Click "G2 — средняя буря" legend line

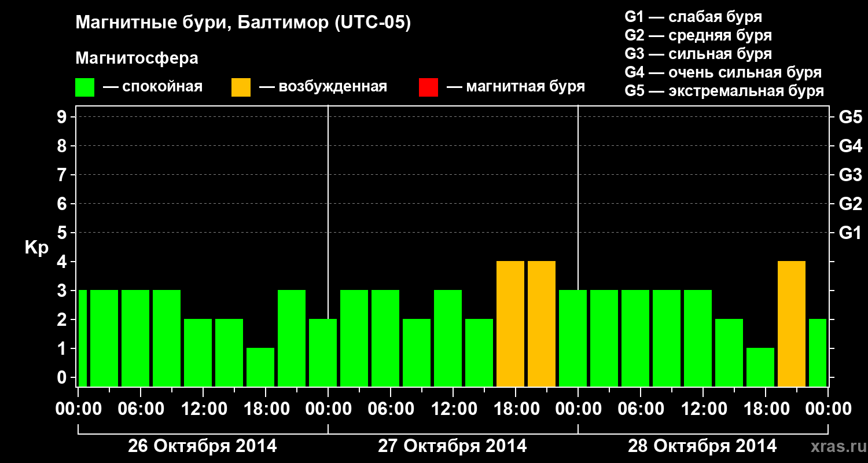click(698, 35)
